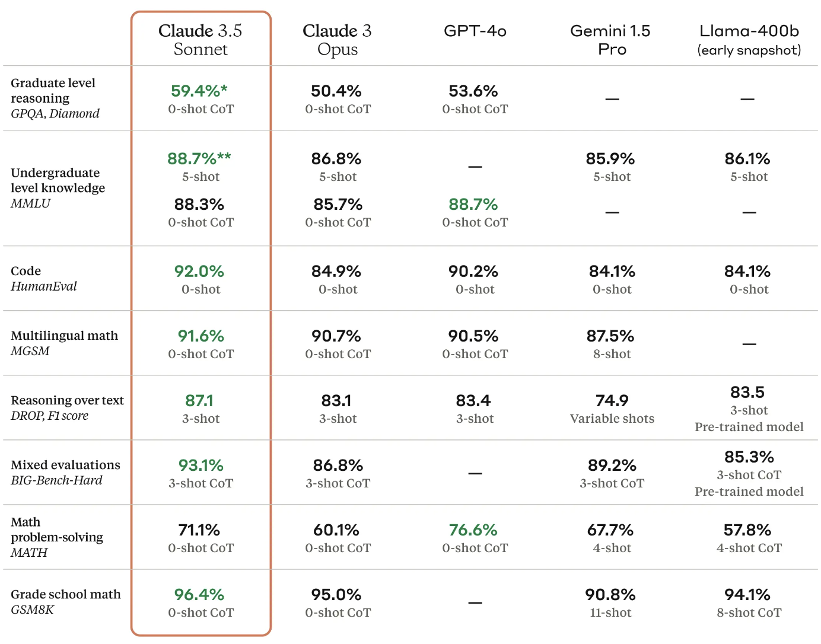Click the 96.4% GSM8K score
This screenshot has width=821, height=644.
(199, 594)
